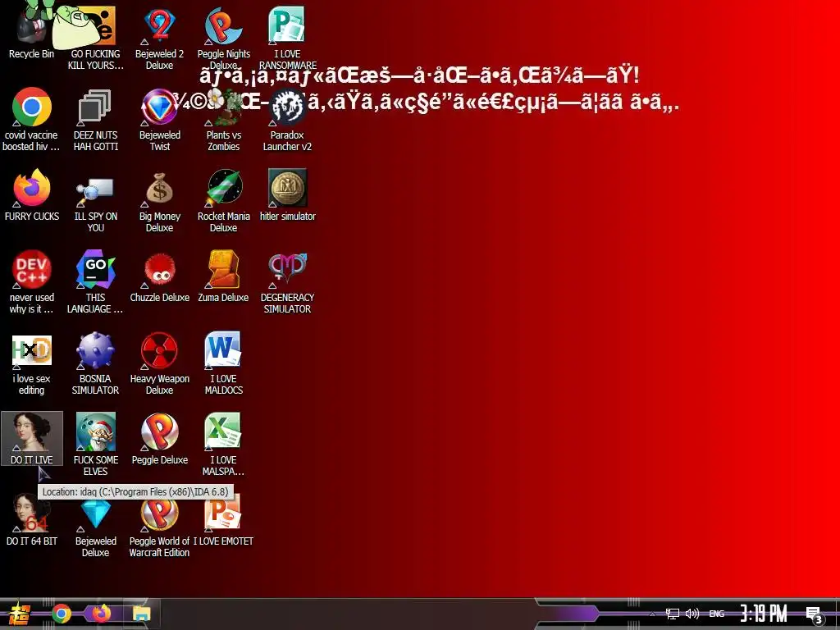Launch Bejeweled 2 Deluxe shortcut
The height and width of the screenshot is (630, 840).
(x=159, y=38)
